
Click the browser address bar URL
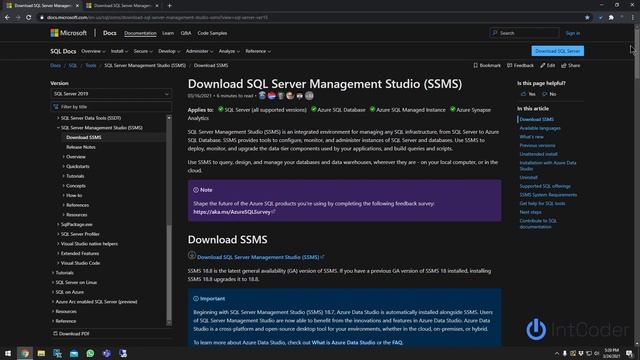coord(157,18)
